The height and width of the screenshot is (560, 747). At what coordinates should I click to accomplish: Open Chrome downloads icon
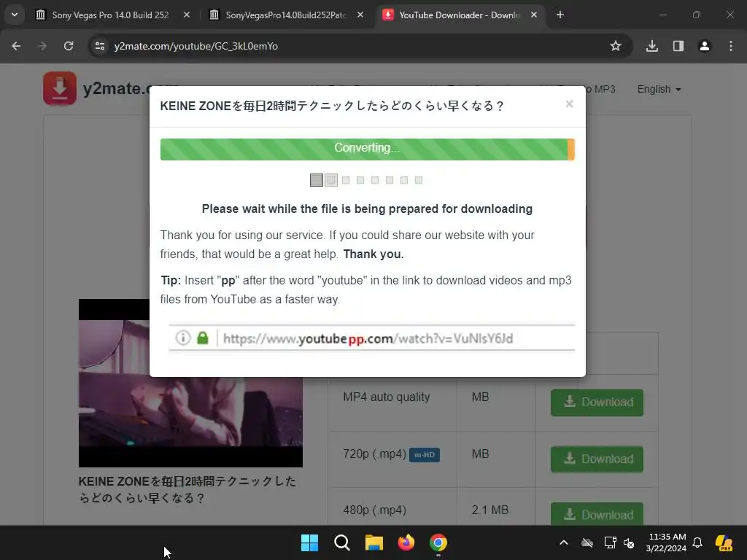tap(652, 46)
